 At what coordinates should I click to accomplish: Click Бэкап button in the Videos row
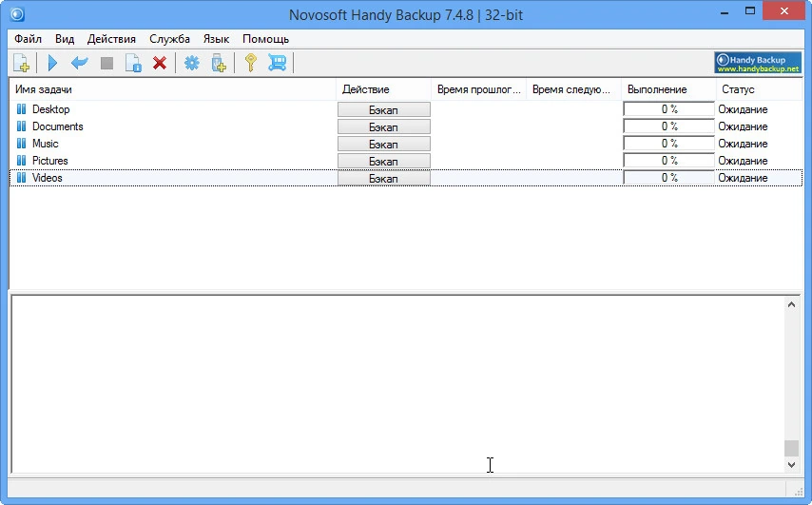384,178
